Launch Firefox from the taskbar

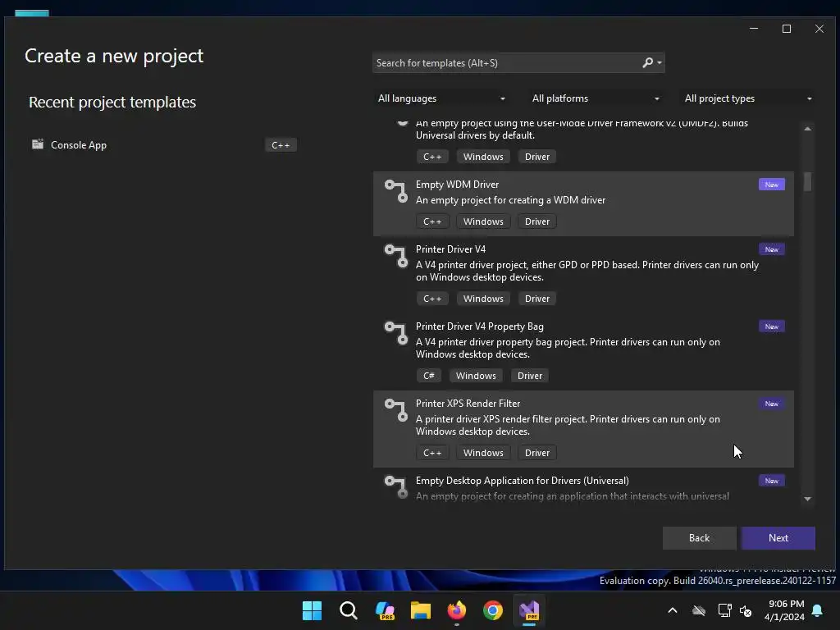point(456,610)
